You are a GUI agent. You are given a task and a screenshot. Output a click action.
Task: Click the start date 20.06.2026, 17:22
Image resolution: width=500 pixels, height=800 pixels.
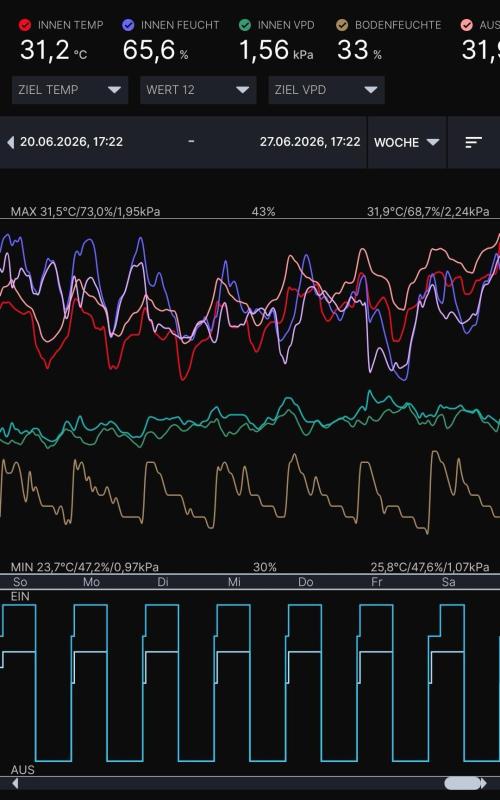coord(71,142)
